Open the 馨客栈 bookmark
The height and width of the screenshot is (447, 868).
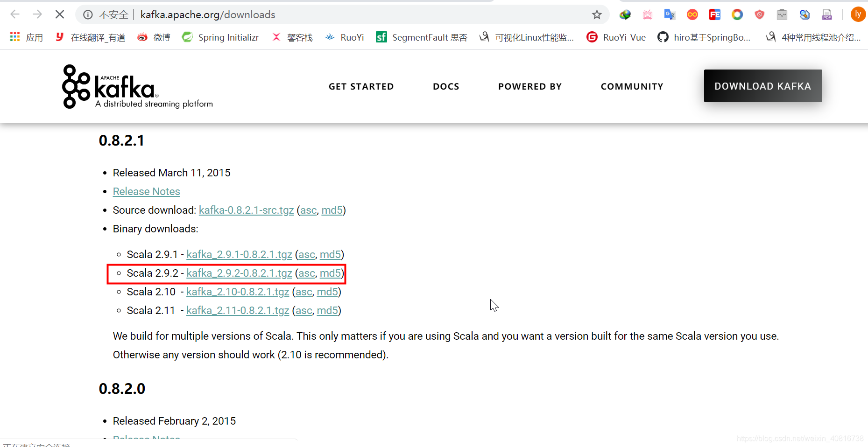pos(292,37)
